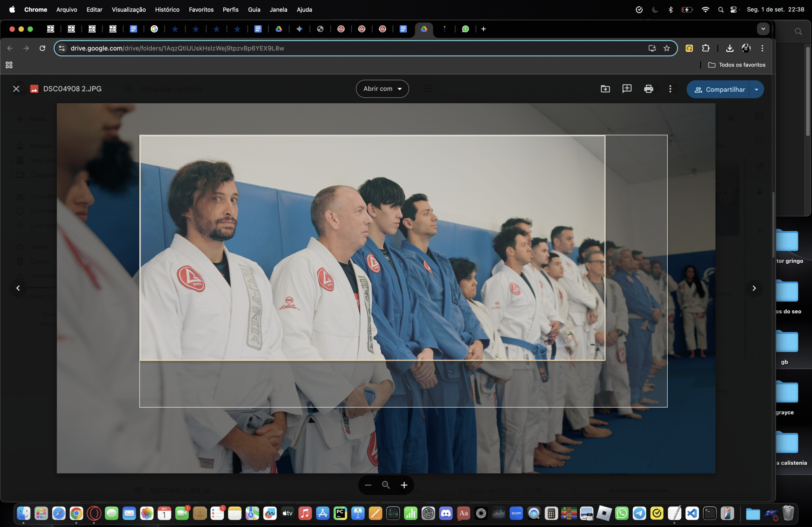
Task: Open the 'Todos os favoritos' folder
Action: click(737, 65)
